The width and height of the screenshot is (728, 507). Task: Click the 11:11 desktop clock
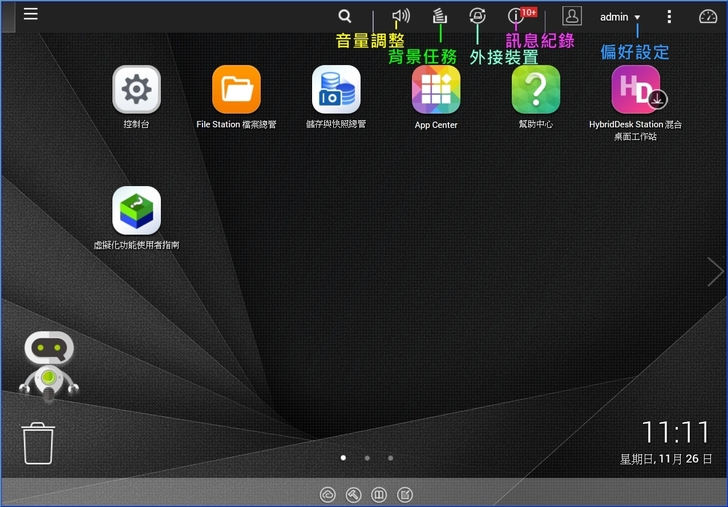pyautogui.click(x=676, y=432)
